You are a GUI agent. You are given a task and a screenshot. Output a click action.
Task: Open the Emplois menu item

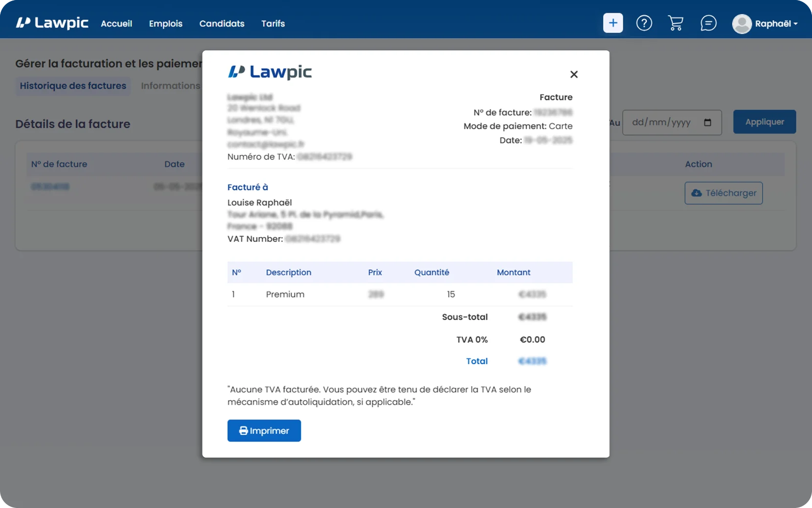[166, 23]
